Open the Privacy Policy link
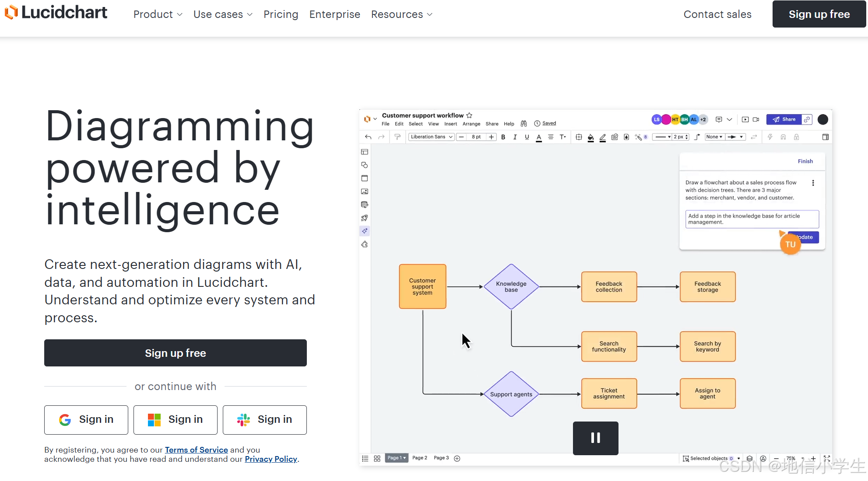This screenshot has width=868, height=481. coord(271,459)
